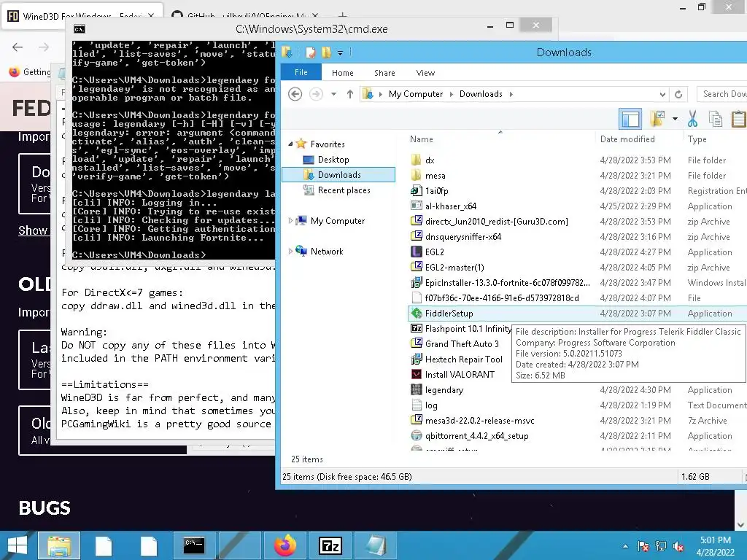The height and width of the screenshot is (560, 747).
Task: Select Grand Theft Auto 3 file
Action: tap(462, 344)
